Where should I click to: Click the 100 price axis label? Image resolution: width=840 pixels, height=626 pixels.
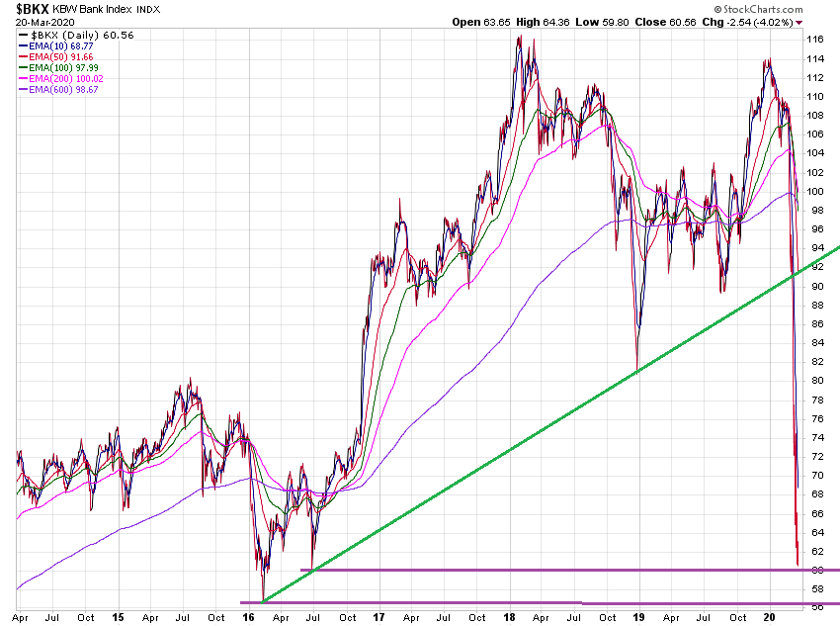click(815, 191)
